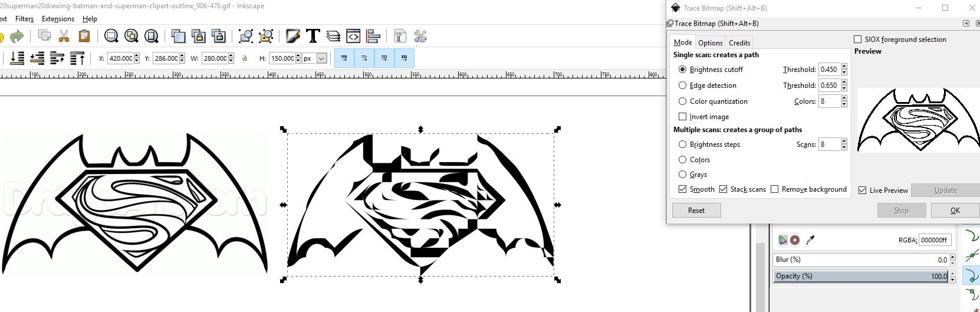Viewport: 980px width, 312px height.
Task: Uncheck the Live Preview checkbox
Action: tap(863, 191)
